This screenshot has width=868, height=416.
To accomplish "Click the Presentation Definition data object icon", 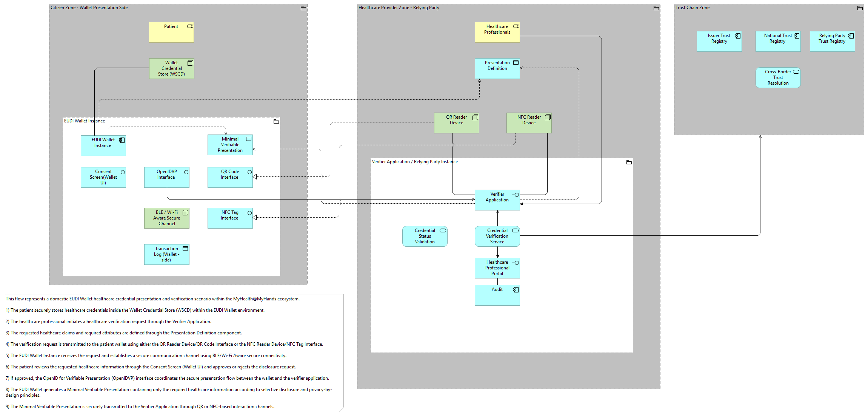I will pyautogui.click(x=516, y=63).
